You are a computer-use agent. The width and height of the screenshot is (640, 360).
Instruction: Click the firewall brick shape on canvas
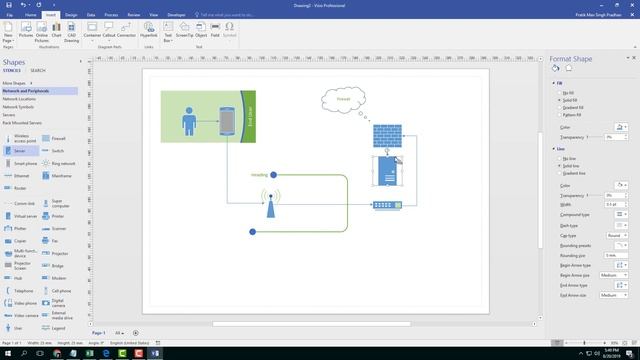pyautogui.click(x=387, y=136)
